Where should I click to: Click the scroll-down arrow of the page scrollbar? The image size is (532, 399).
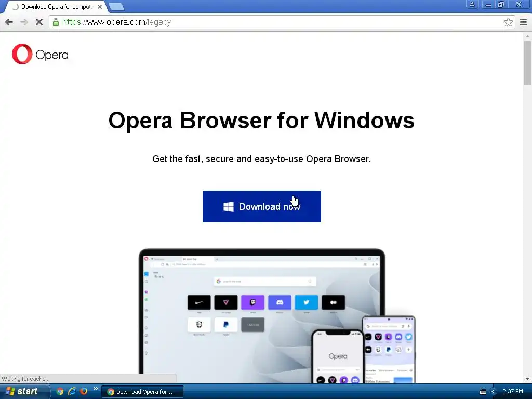527,379
